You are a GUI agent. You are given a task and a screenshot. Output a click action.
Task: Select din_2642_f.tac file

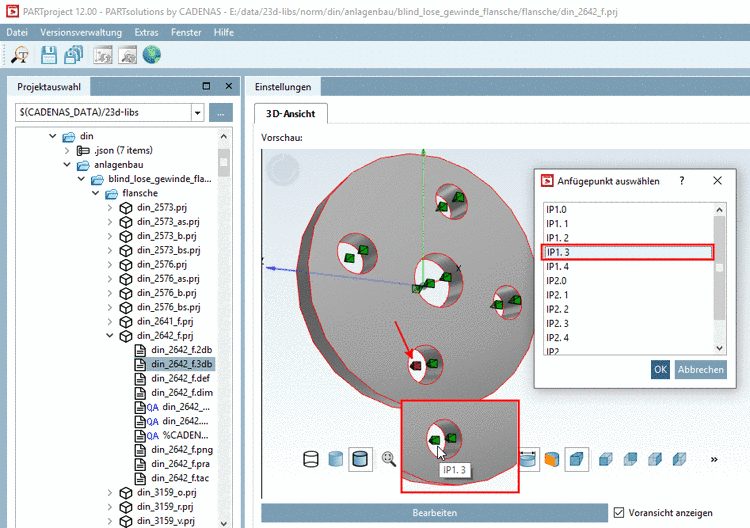pos(180,478)
